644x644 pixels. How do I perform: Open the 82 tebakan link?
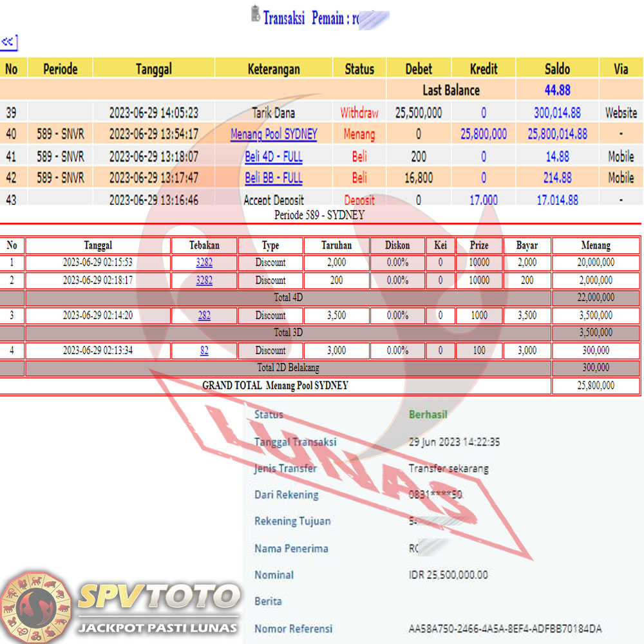tap(204, 351)
